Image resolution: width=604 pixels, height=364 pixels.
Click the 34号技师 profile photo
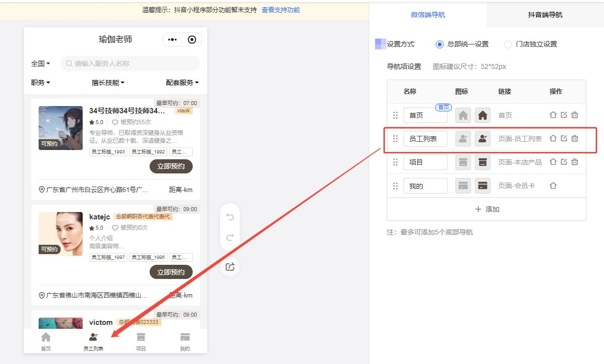tap(61, 128)
